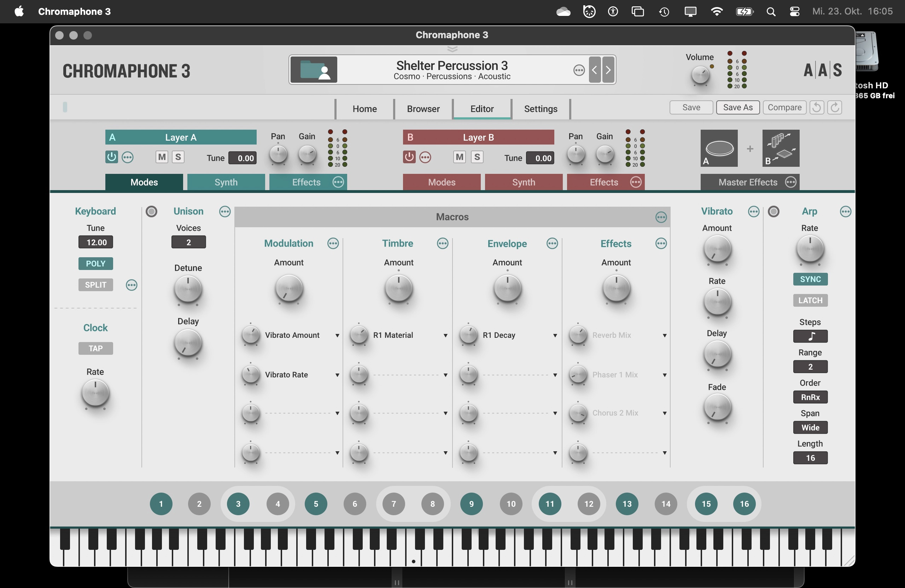Open preset options menu beside Shelter Percussion 3
This screenshot has width=905, height=588.
coord(579,70)
